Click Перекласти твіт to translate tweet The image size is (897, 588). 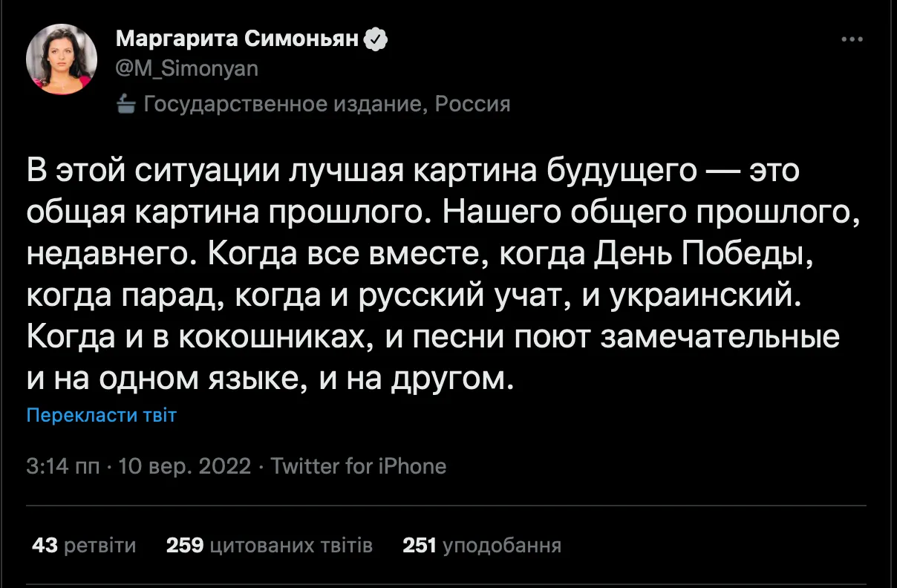(101, 415)
